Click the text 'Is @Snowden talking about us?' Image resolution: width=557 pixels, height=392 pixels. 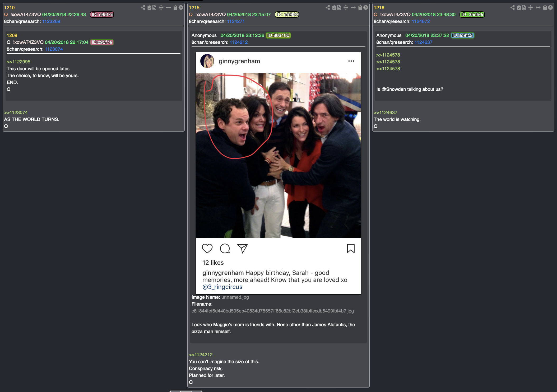410,89
